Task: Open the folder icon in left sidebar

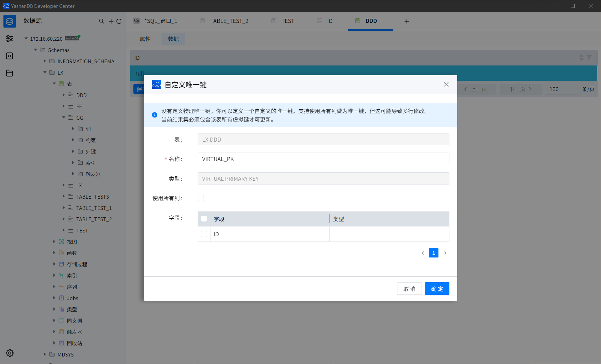Action: tap(9, 73)
